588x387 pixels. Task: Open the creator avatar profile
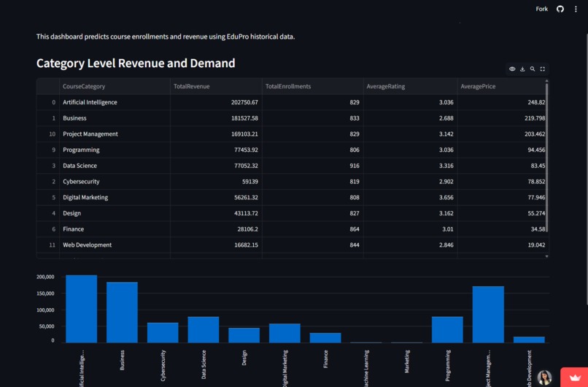[544, 378]
